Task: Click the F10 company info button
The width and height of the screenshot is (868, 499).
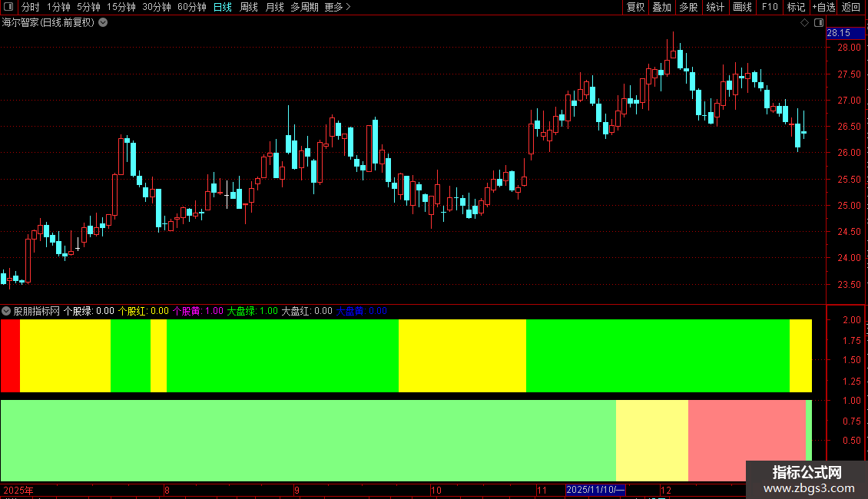Action: [x=770, y=7]
